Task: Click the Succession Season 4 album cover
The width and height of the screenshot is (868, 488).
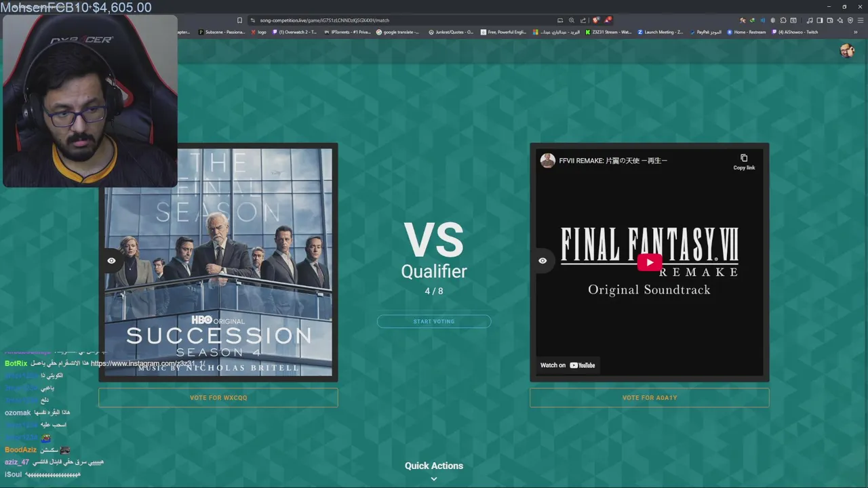Action: tap(218, 262)
